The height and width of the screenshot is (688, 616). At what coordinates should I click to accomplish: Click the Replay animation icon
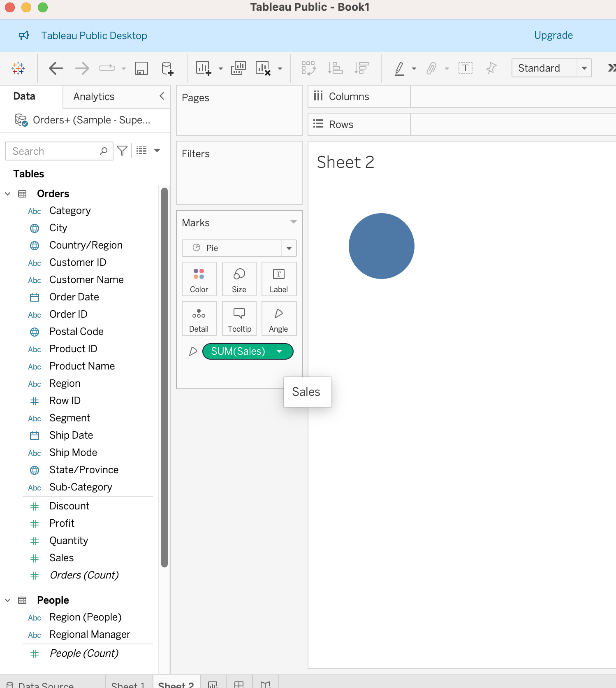(107, 68)
